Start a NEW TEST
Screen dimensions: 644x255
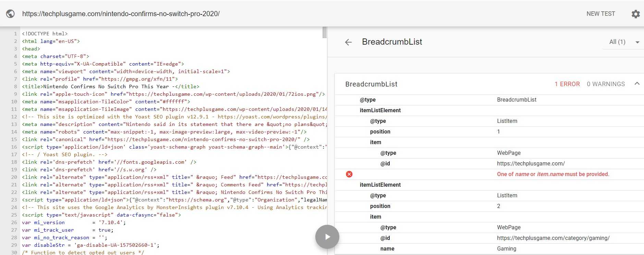[600, 14]
